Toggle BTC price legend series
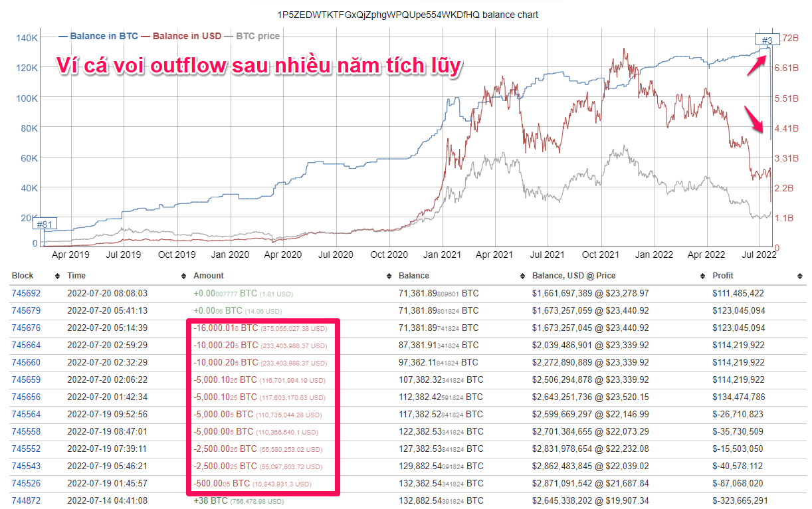This screenshot has height=509, width=812. click(258, 36)
